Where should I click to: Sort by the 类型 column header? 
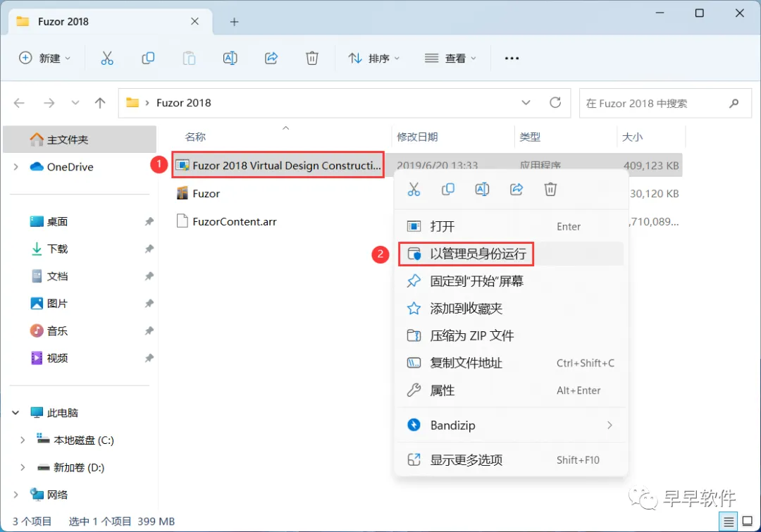[x=529, y=137]
